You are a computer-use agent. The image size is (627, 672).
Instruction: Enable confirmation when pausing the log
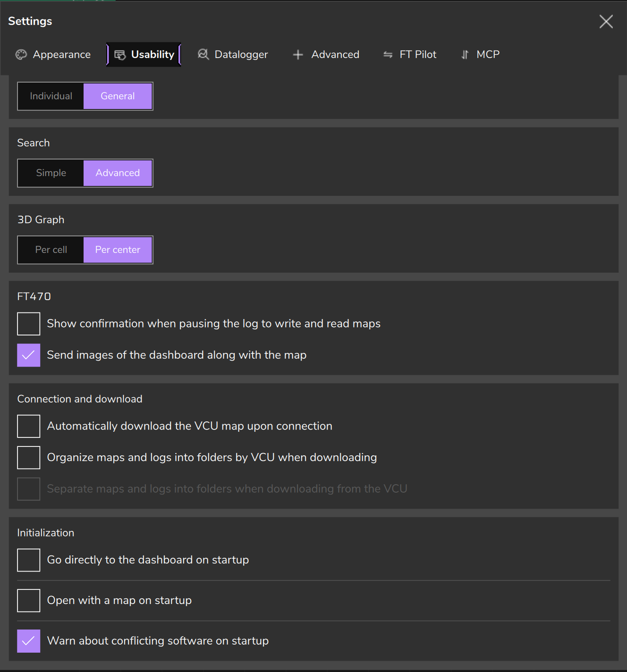29,324
